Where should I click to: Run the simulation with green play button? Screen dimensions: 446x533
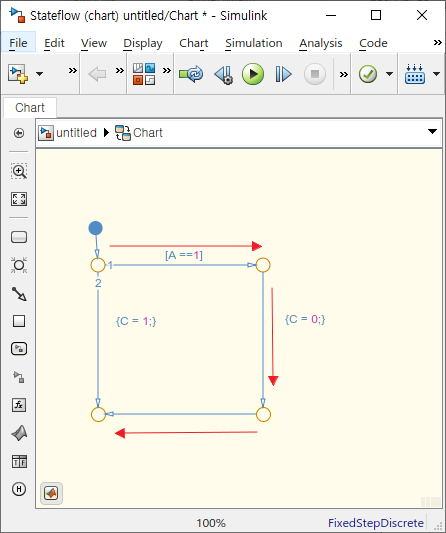click(253, 74)
